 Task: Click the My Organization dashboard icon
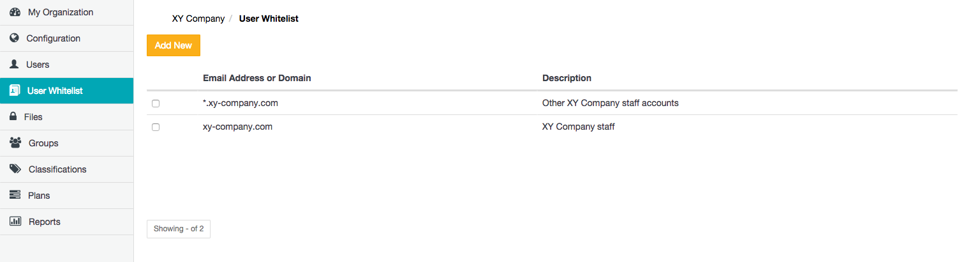point(15,12)
